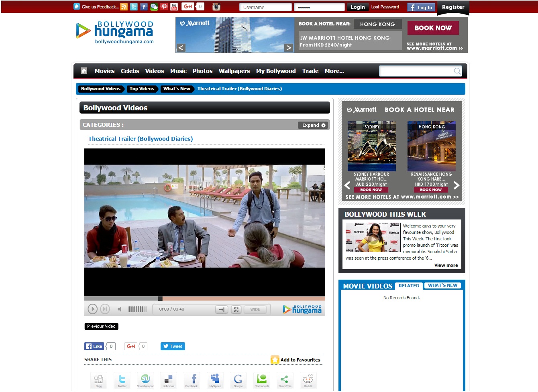Toggle WIDE mode on the video player
This screenshot has width=538, height=392.
[255, 309]
